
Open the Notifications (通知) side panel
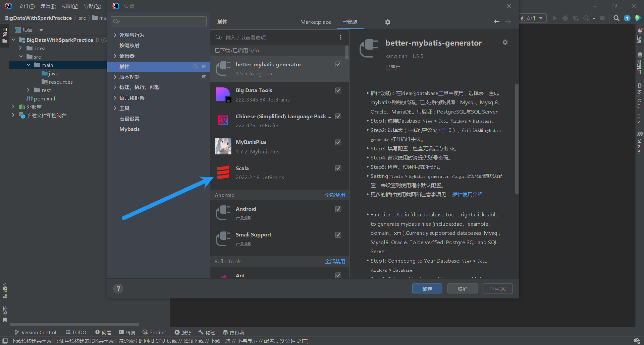[640, 37]
